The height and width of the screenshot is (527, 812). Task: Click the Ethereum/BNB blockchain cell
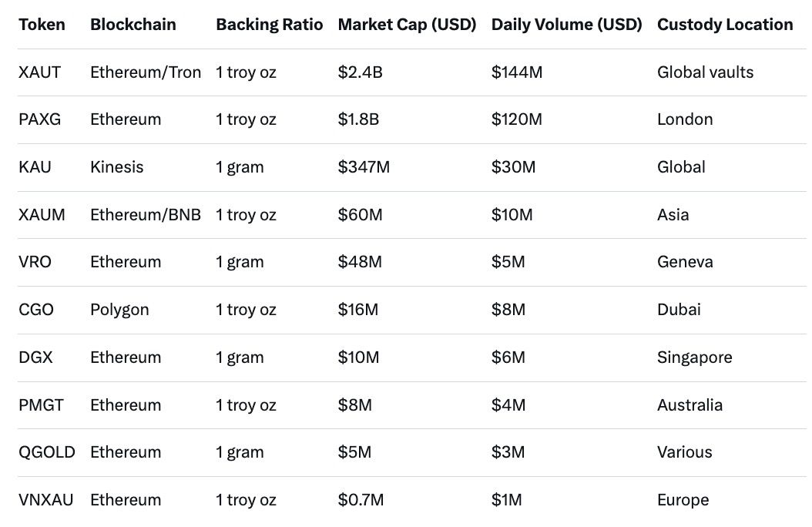145,215
